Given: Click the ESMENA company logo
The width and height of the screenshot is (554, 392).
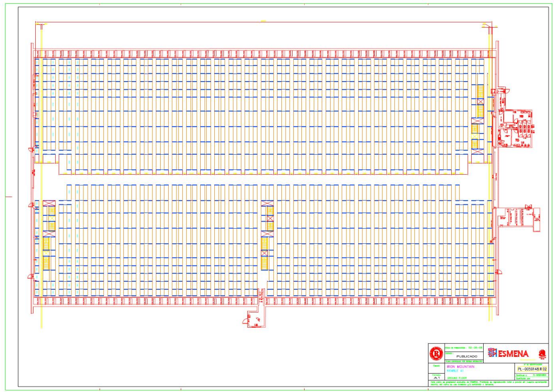Looking at the screenshot, I should (x=508, y=353).
